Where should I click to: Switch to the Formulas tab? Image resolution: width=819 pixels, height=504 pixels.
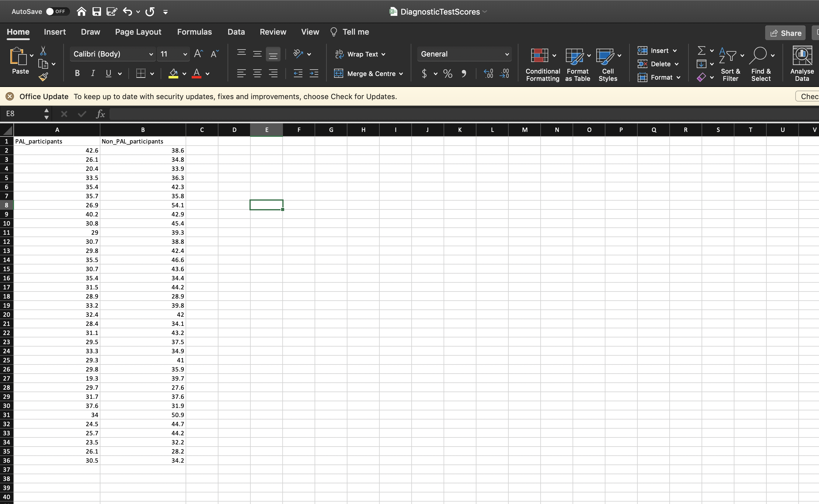point(194,32)
